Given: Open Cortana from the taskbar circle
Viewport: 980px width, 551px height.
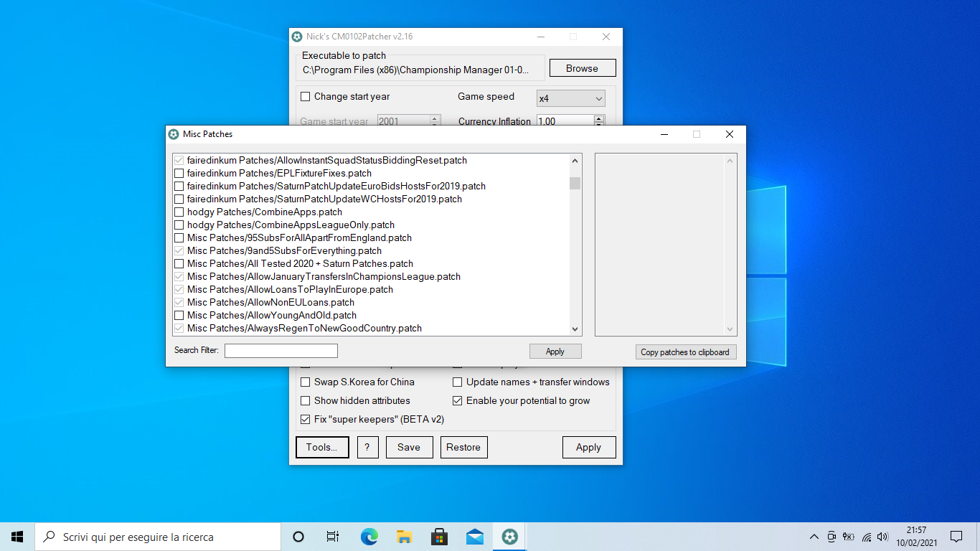Looking at the screenshot, I should pos(298,537).
